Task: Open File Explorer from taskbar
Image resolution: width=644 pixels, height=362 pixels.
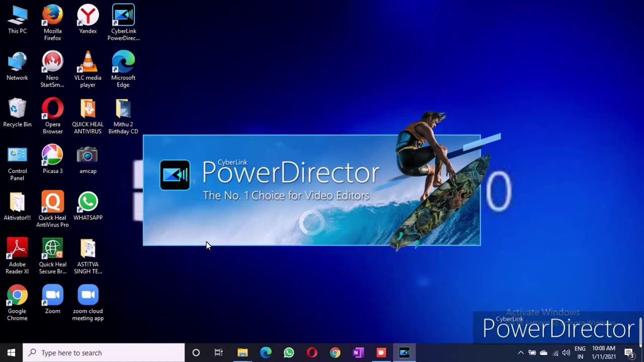Action: pos(243,352)
